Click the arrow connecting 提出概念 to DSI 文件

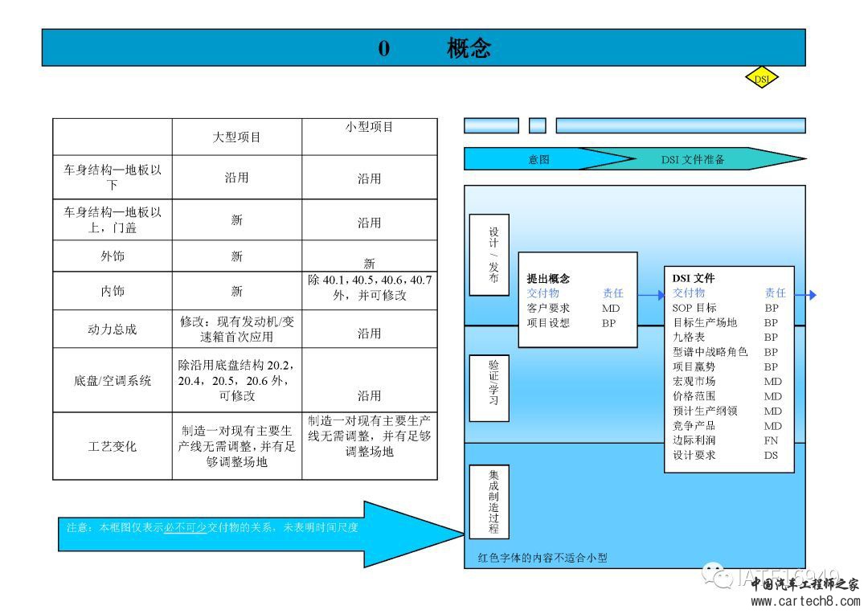(650, 295)
